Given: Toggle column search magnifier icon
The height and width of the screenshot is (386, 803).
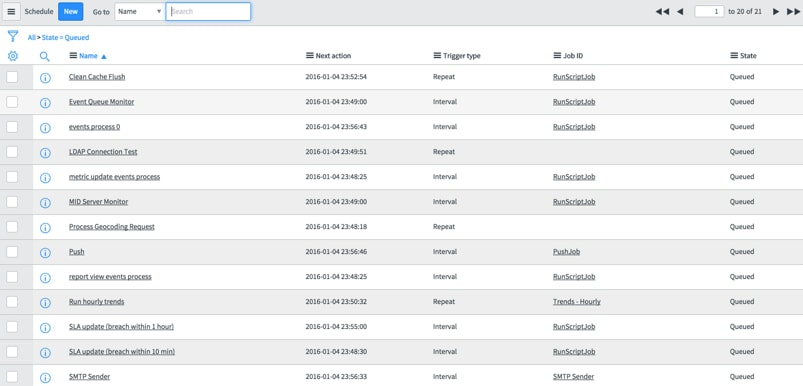Looking at the screenshot, I should coord(45,56).
